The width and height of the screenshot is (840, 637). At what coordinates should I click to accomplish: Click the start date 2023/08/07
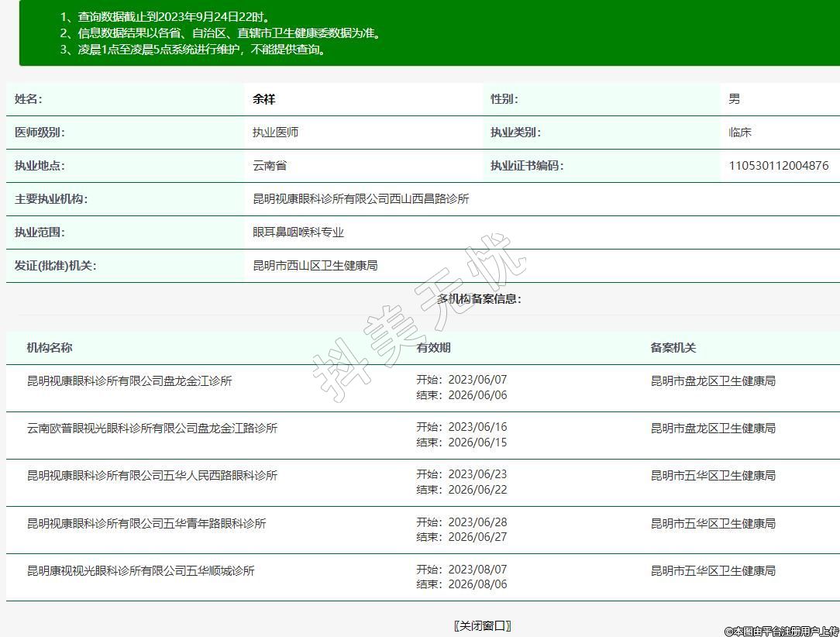(477, 570)
